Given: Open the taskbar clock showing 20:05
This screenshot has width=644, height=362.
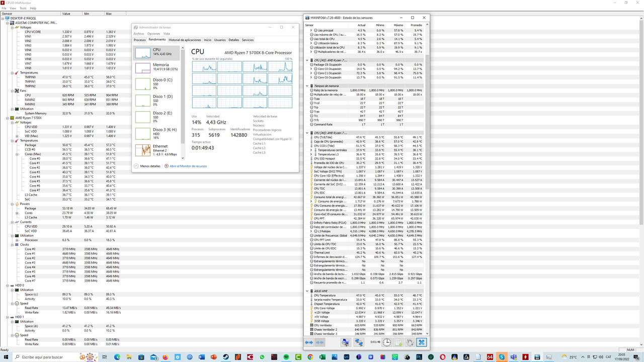Looking at the screenshot, I should click(621, 357).
